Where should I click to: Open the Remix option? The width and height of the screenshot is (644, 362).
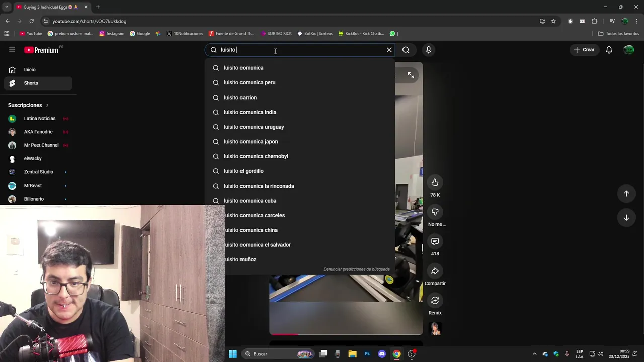point(435,300)
